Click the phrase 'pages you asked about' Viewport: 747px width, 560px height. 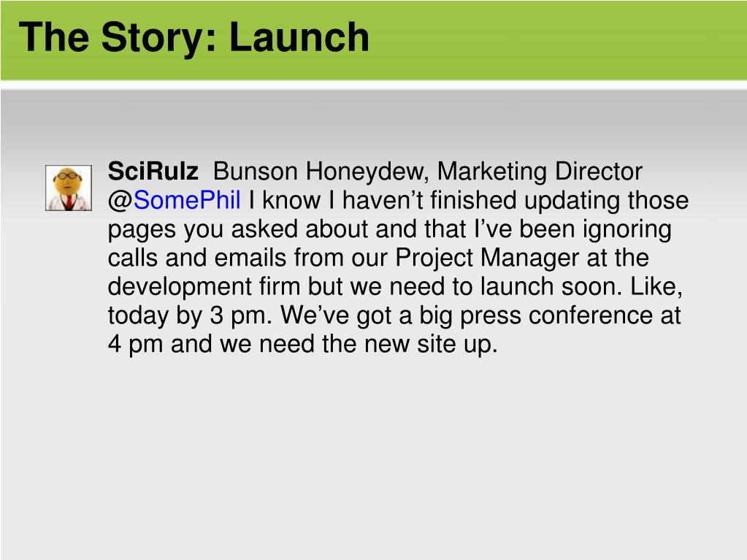pos(238,229)
